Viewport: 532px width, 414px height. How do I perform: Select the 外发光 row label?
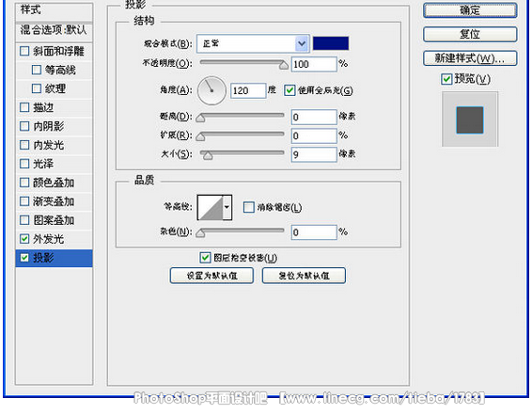[x=49, y=239]
